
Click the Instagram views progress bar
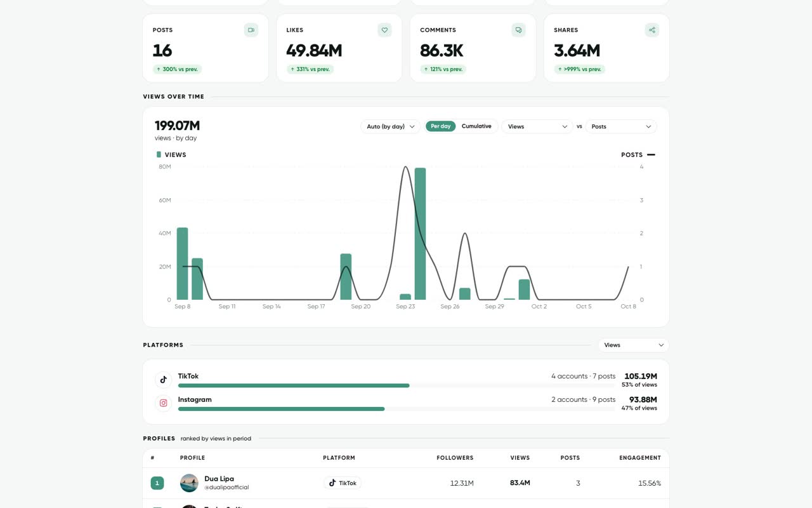(396, 409)
